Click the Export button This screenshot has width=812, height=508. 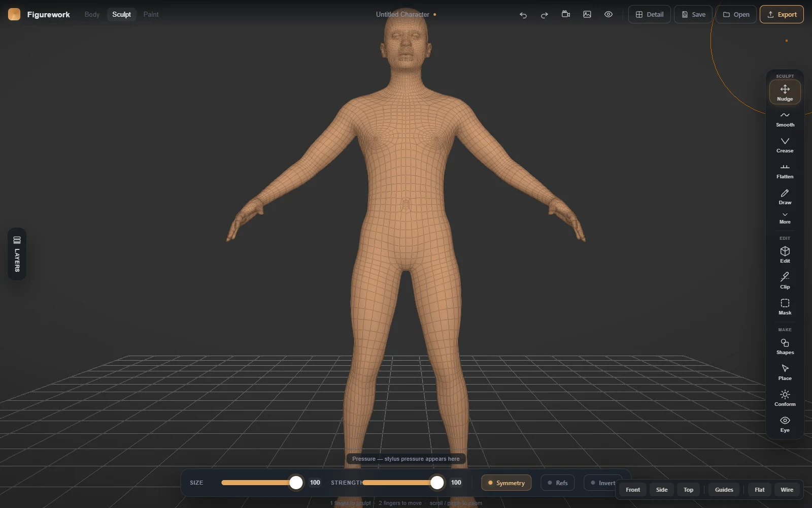click(x=782, y=14)
